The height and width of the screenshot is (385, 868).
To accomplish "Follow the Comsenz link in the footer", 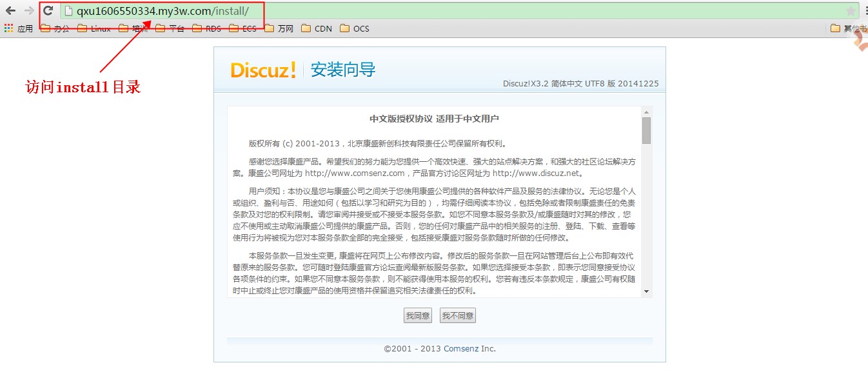I will tap(461, 348).
